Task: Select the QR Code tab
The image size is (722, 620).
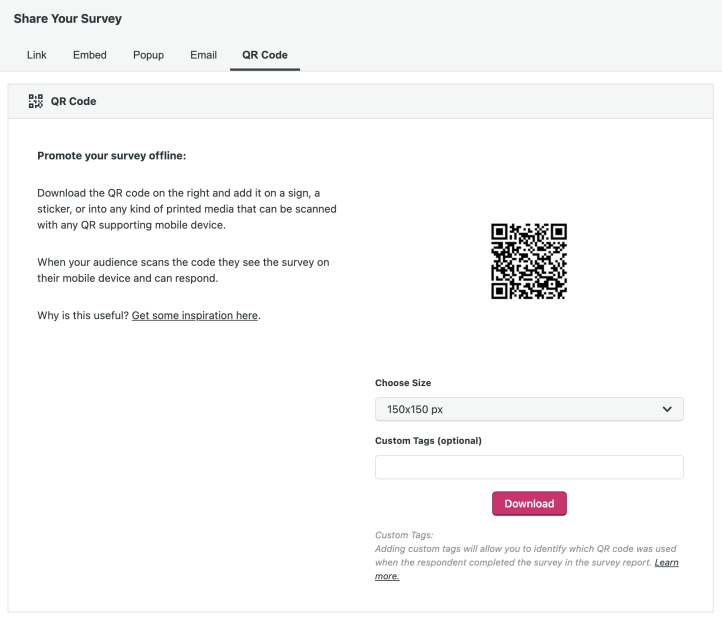Action: (x=264, y=55)
